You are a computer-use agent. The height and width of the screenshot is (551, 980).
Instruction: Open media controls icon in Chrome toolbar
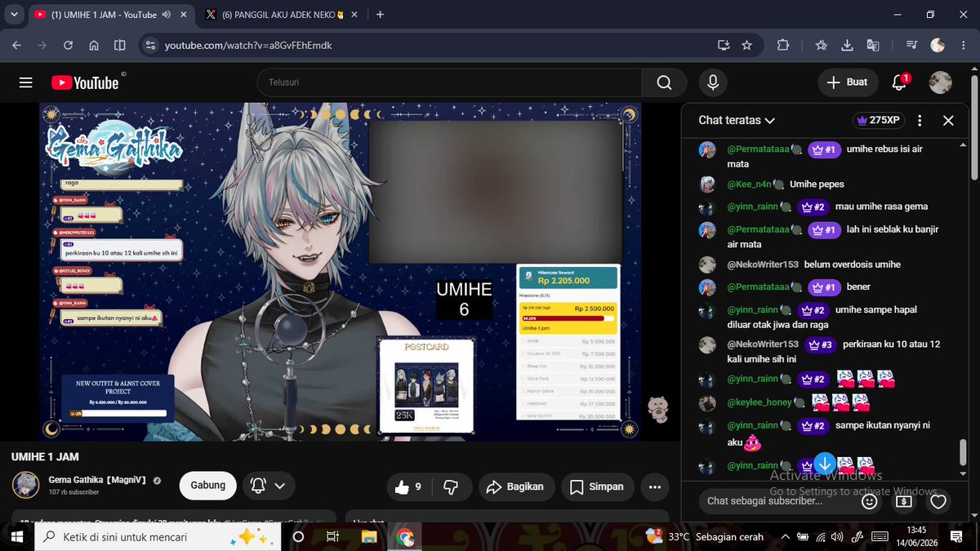pos(912,45)
